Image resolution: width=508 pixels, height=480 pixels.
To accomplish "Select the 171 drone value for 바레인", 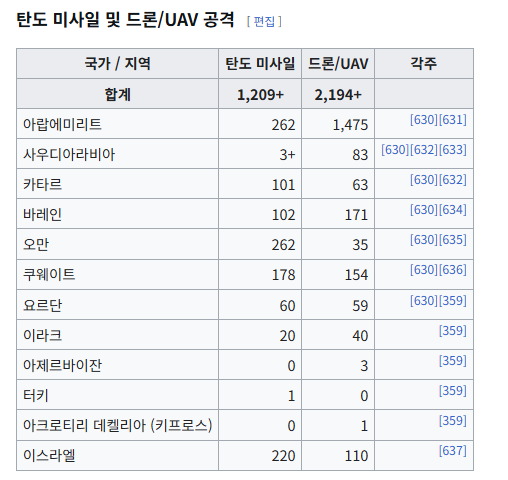I will click(x=356, y=215).
